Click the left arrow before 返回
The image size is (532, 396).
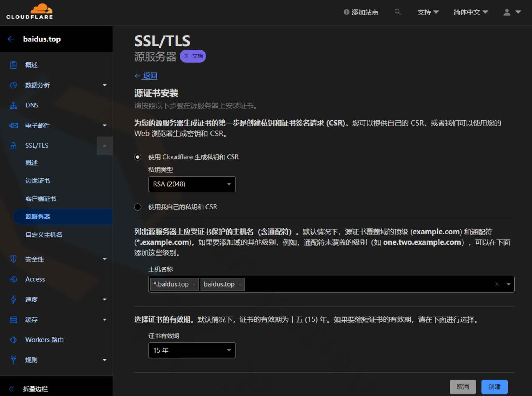coord(137,76)
